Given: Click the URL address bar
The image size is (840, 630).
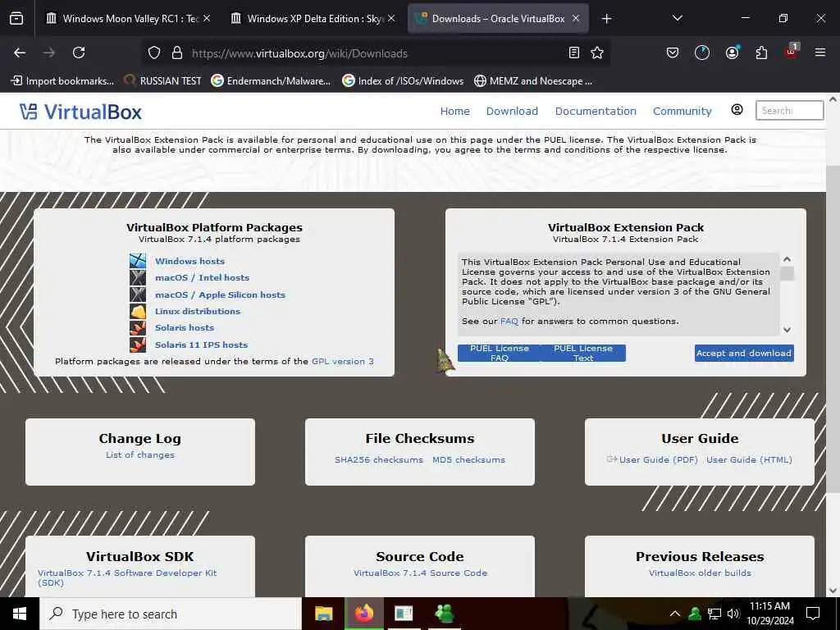Looking at the screenshot, I should point(375,53).
